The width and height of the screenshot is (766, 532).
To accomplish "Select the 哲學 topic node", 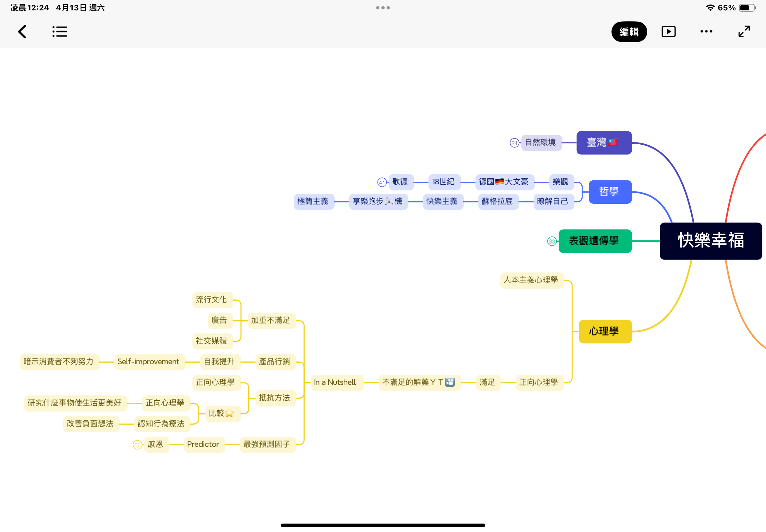I will [x=610, y=192].
